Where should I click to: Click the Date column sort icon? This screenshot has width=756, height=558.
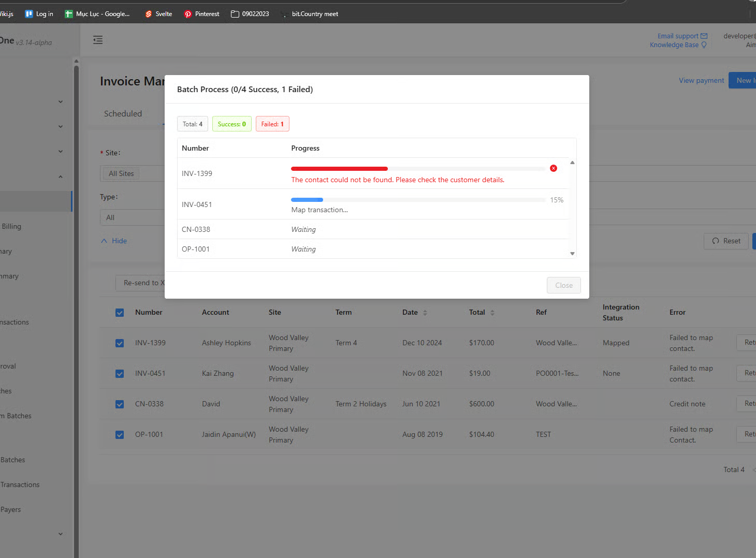click(x=425, y=313)
